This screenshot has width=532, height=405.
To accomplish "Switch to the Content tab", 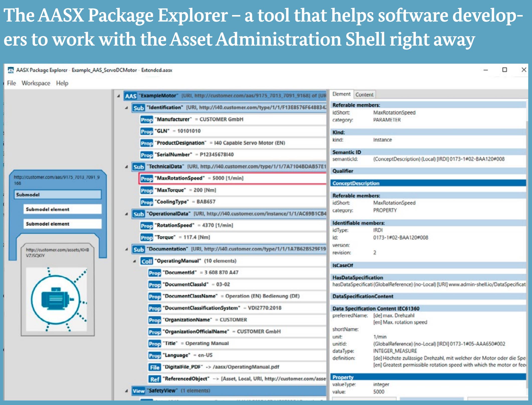I will pyautogui.click(x=364, y=95).
